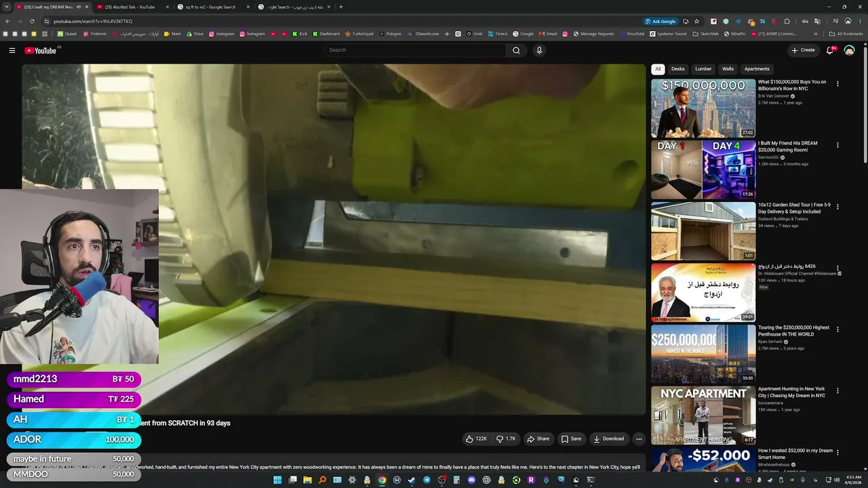Dislike the video with thumbs-down 1.7K
Image resolution: width=868 pixels, height=488 pixels.
point(506,439)
